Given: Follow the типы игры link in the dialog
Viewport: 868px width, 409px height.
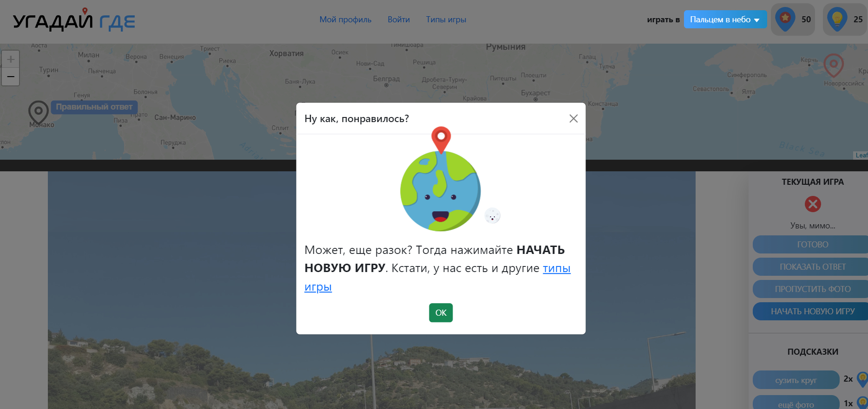Looking at the screenshot, I should tap(556, 268).
